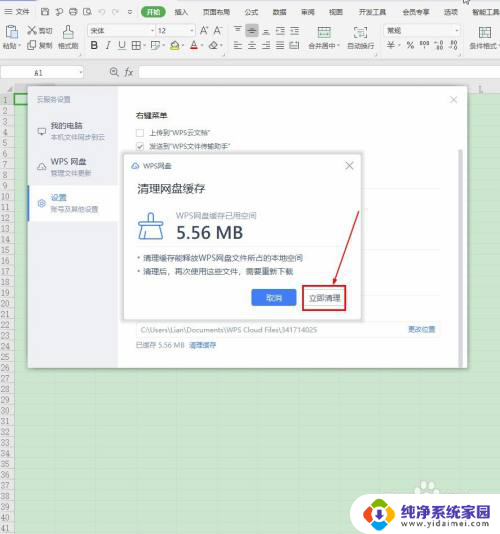Viewport: 500px width, 534px height.
Task: Expand the Merge and Center dropdown
Action: pos(338,45)
